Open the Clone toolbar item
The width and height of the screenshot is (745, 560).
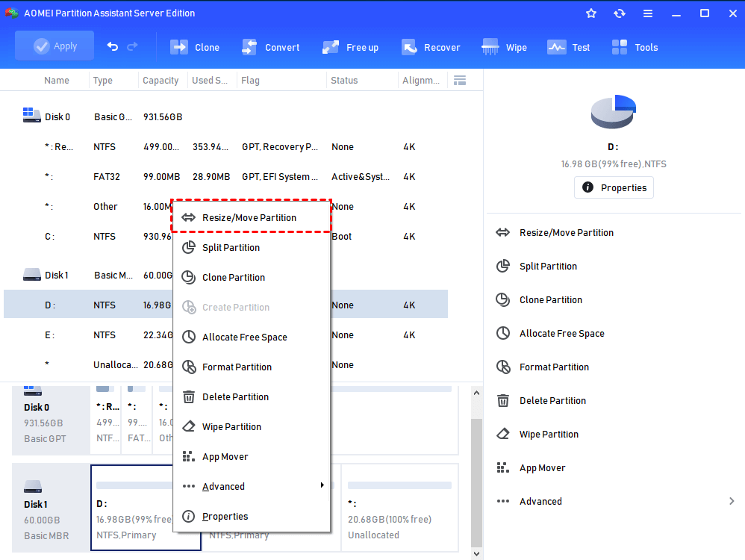click(x=195, y=47)
